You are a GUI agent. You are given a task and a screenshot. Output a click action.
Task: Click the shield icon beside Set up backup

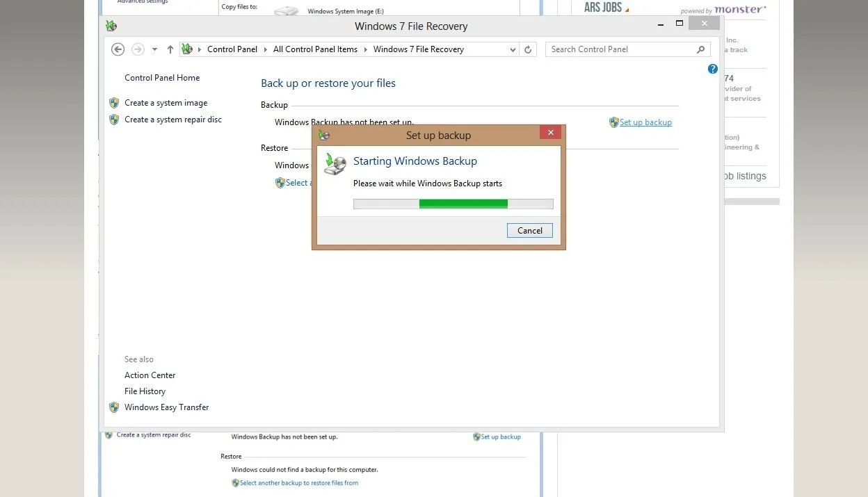pyautogui.click(x=613, y=122)
